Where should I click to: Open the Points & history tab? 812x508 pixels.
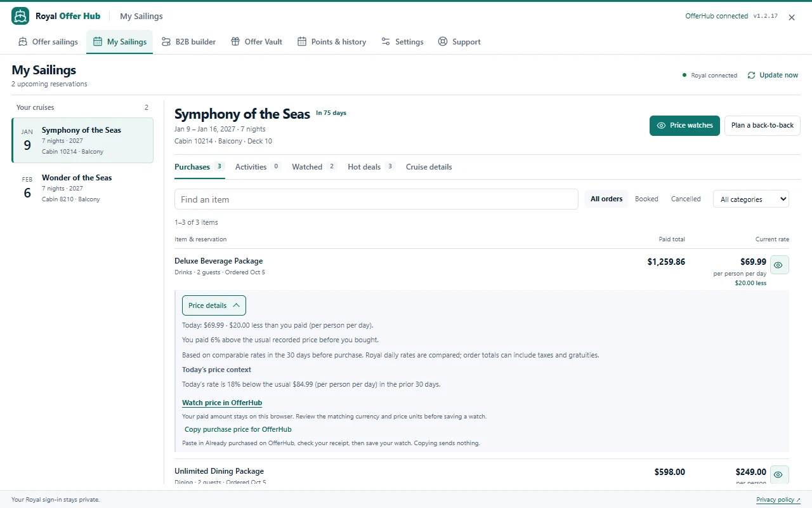pos(332,42)
